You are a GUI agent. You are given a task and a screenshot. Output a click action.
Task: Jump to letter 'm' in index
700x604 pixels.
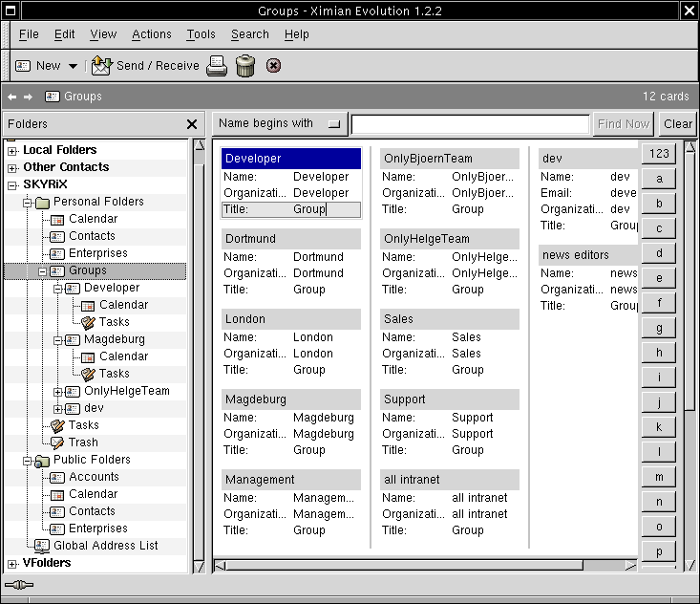tap(659, 477)
